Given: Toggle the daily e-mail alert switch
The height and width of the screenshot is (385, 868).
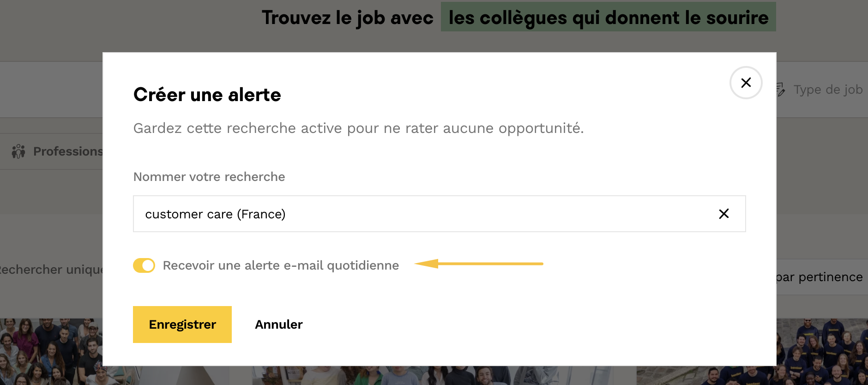Looking at the screenshot, I should pos(144,265).
